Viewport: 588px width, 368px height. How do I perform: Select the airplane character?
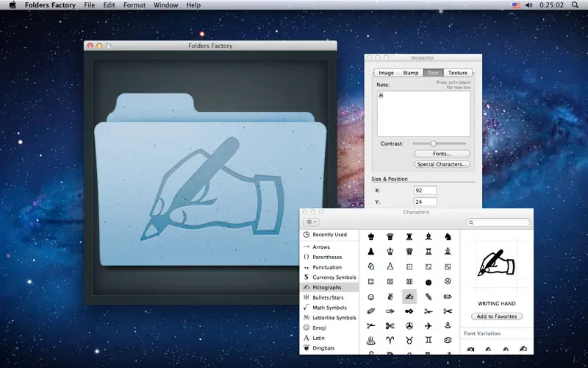[429, 326]
